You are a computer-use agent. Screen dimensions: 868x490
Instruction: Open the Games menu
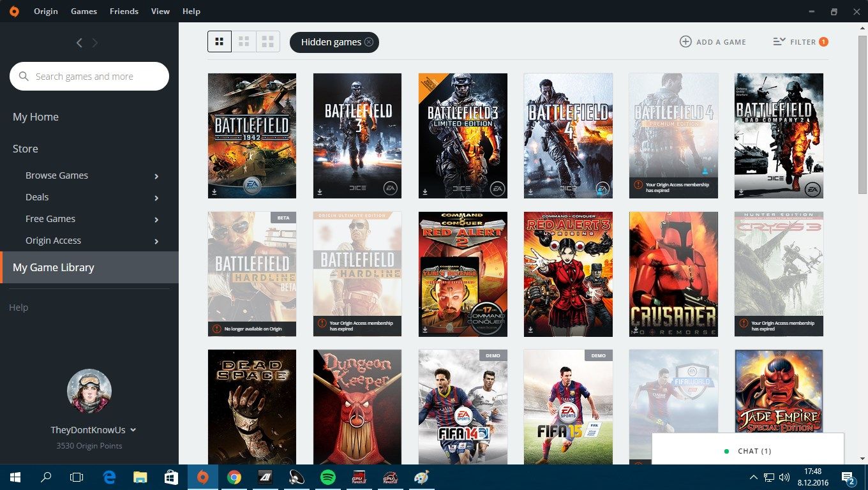(x=84, y=11)
